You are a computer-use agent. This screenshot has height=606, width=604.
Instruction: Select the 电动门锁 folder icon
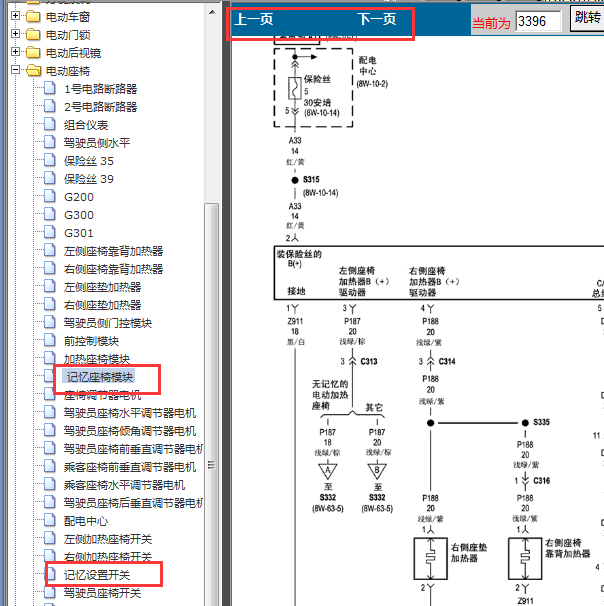pos(33,34)
